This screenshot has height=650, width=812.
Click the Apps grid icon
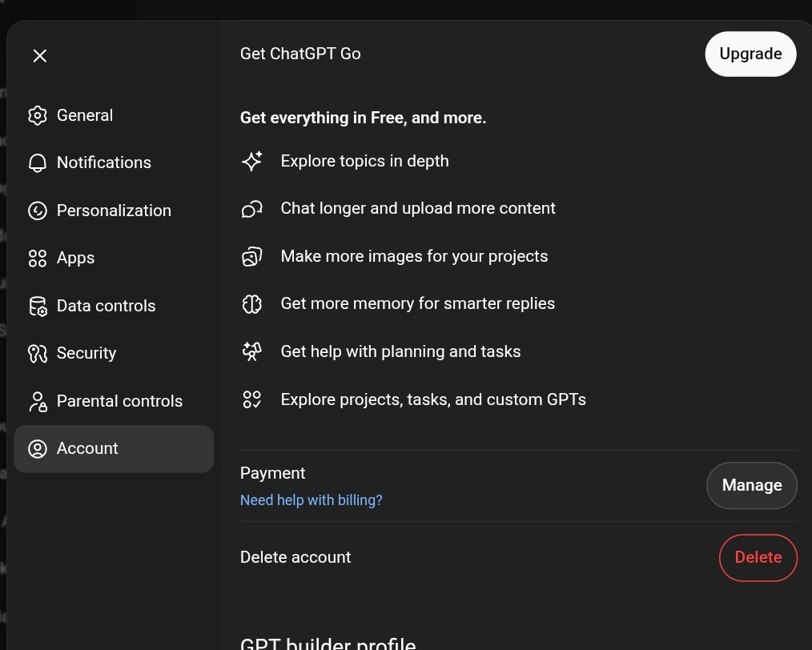click(x=38, y=259)
